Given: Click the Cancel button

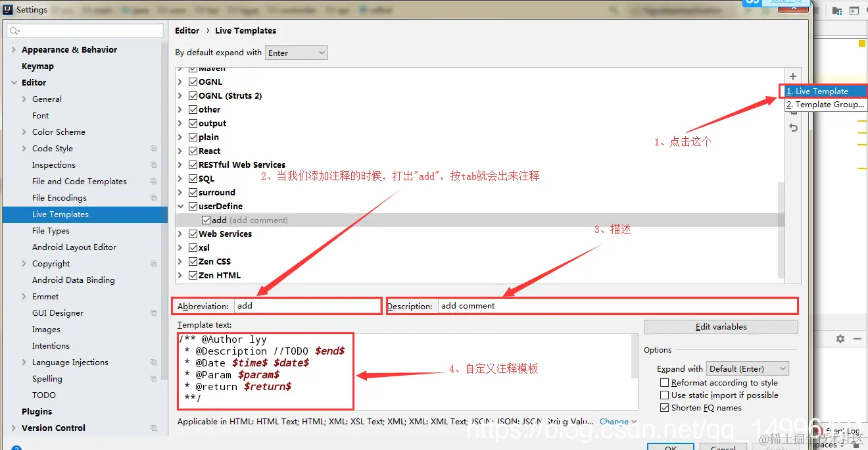Looking at the screenshot, I should tap(723, 447).
